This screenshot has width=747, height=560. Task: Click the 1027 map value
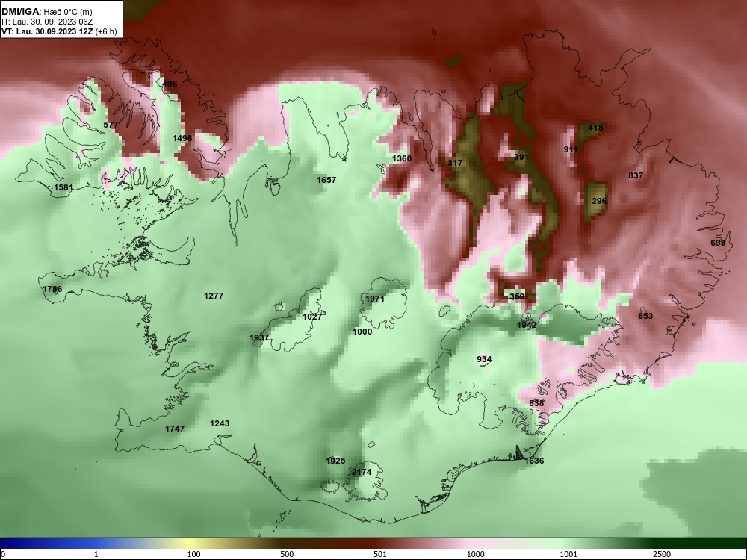click(312, 317)
